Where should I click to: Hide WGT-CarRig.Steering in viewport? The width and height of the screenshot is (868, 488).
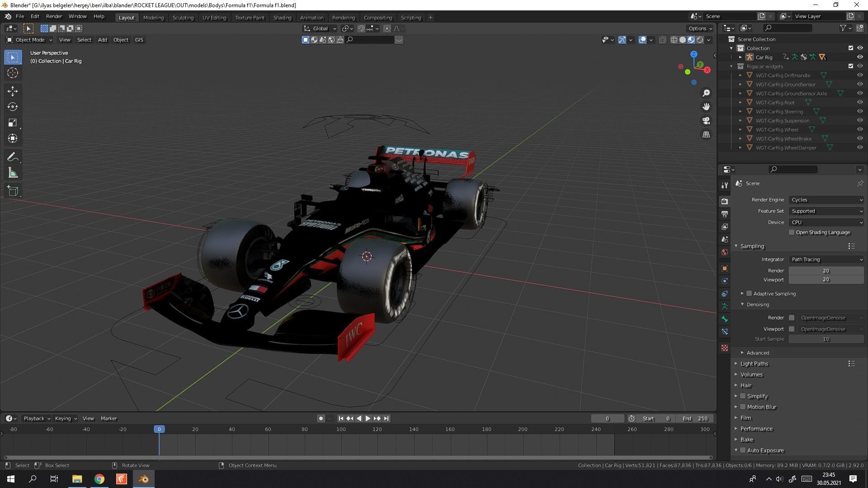coord(860,112)
